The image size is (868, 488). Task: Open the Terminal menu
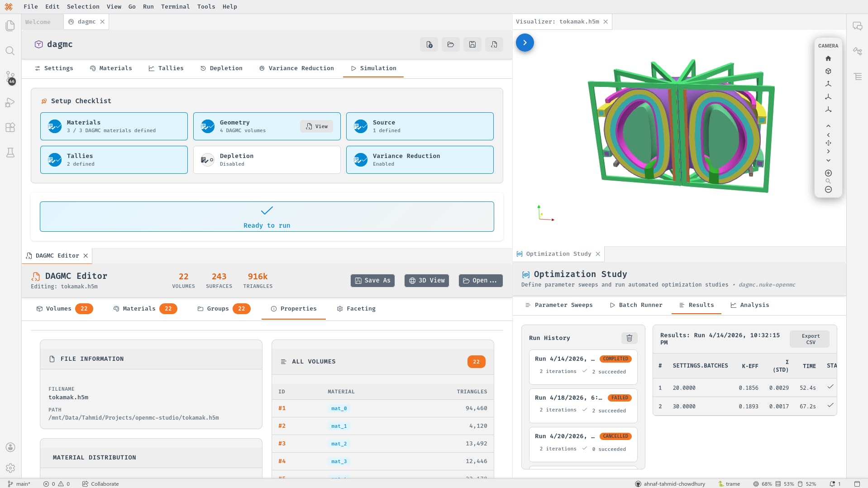pyautogui.click(x=175, y=6)
